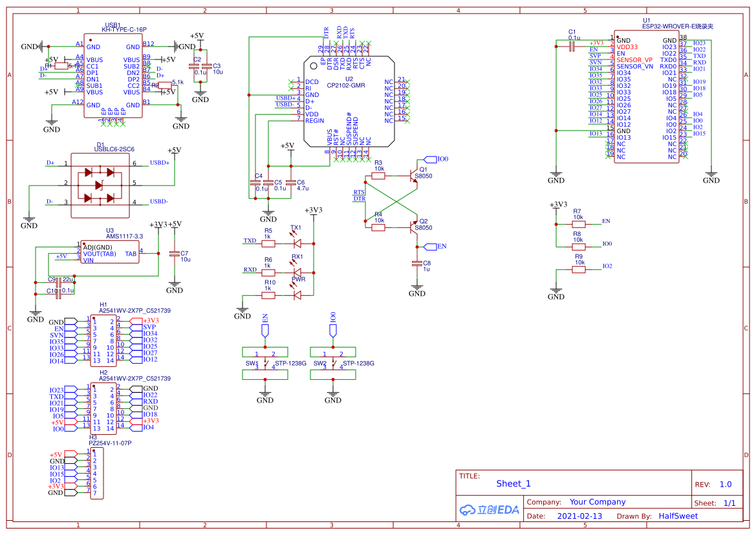Select the CP2102-GMR chip U2 body
Screen dimensions: 756x535
point(349,101)
